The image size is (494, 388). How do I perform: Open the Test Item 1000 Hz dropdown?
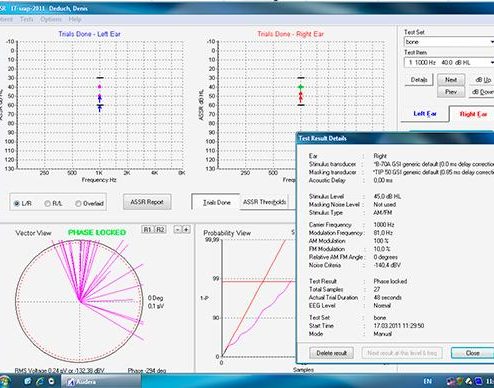click(449, 62)
